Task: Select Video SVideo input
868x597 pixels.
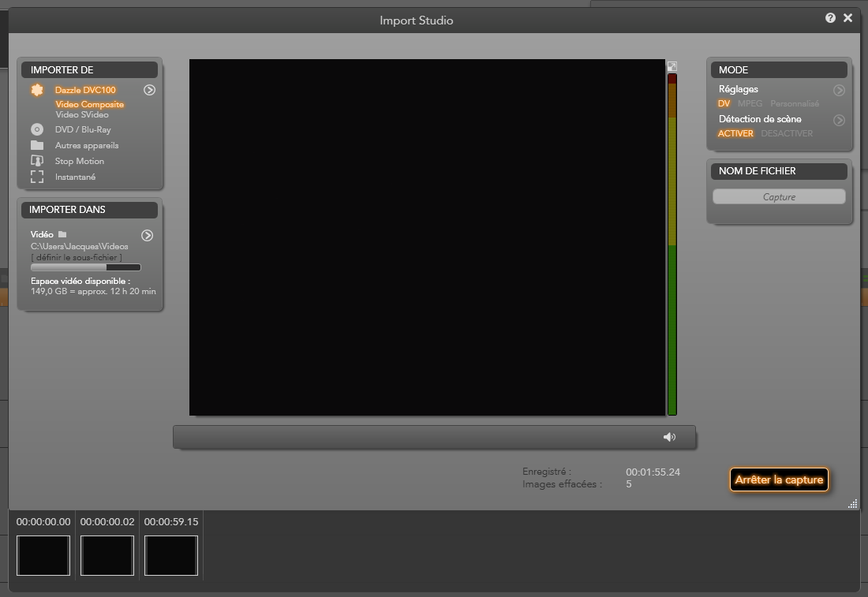Action: coord(82,114)
